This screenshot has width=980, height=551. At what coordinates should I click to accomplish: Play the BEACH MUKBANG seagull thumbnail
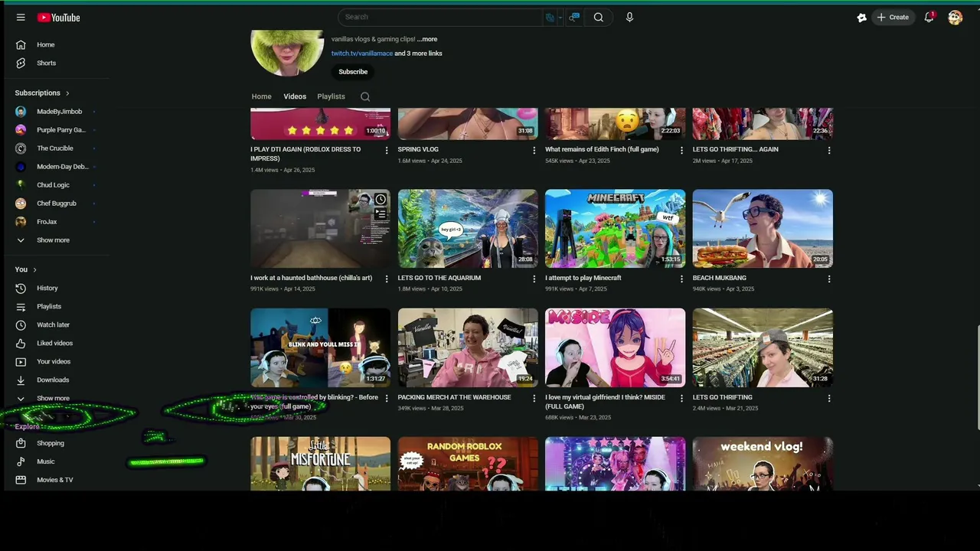(763, 229)
